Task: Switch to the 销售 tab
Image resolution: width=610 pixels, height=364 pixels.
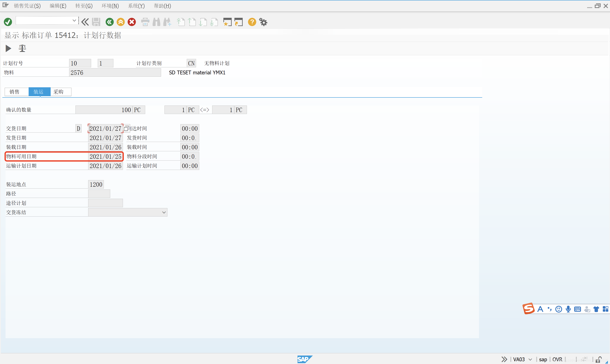Action: pos(14,92)
